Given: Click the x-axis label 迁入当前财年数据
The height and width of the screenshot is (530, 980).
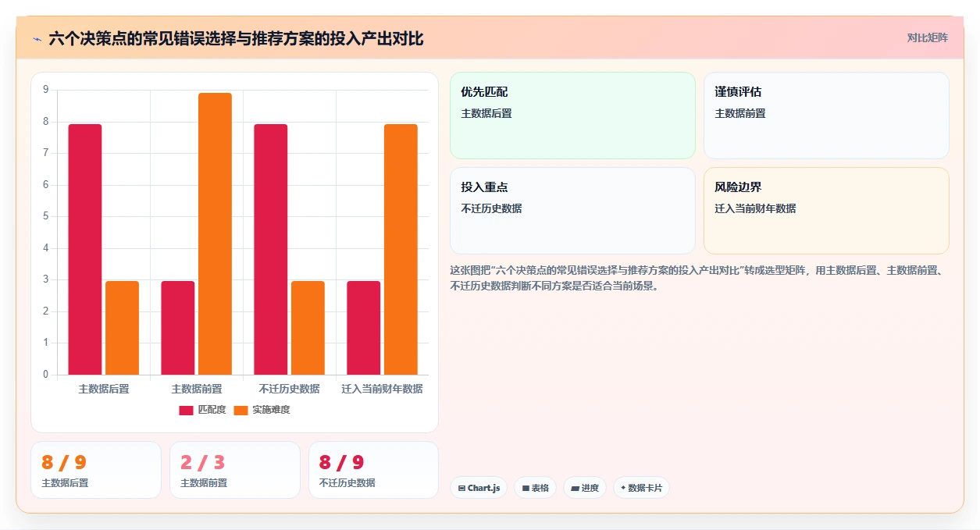Looking at the screenshot, I should coord(383,389).
